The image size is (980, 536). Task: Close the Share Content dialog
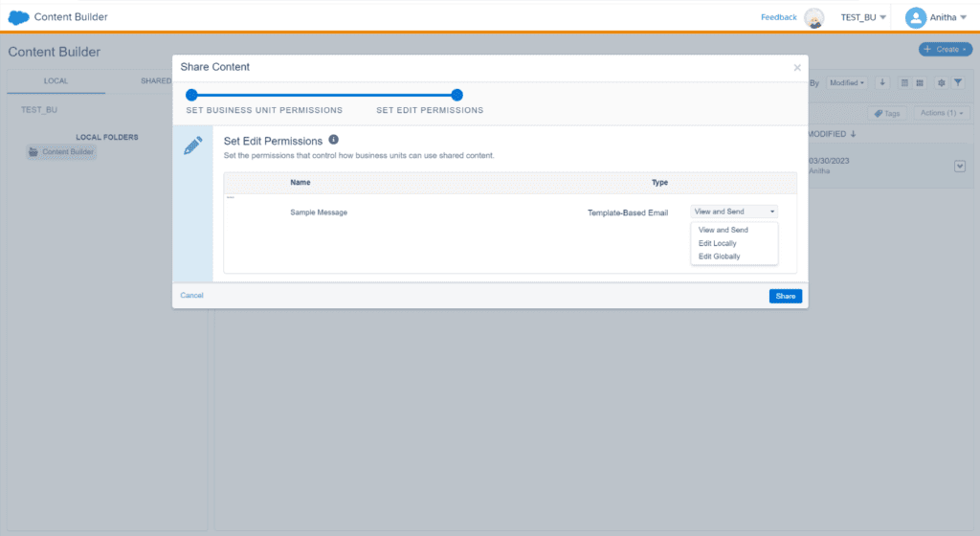click(797, 68)
